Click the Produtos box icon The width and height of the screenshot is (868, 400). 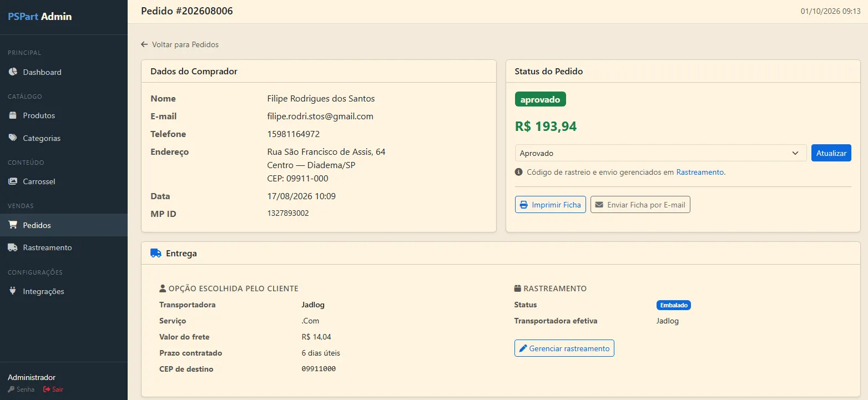tap(13, 115)
